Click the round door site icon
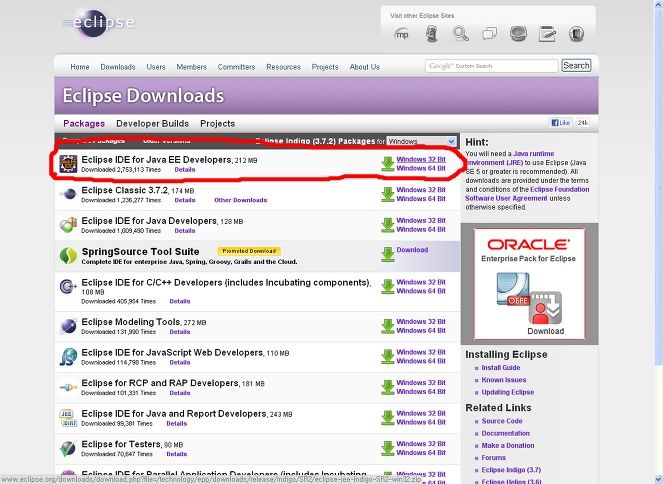 576,33
